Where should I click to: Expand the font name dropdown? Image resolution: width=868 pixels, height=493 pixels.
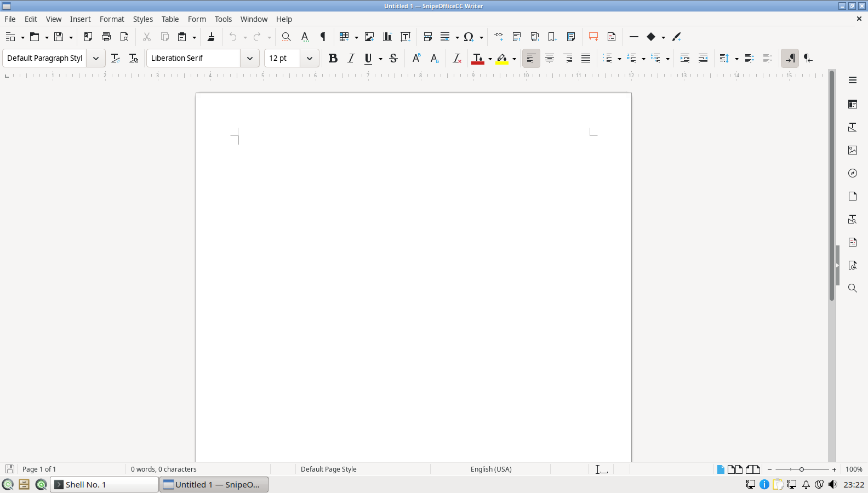(x=250, y=58)
